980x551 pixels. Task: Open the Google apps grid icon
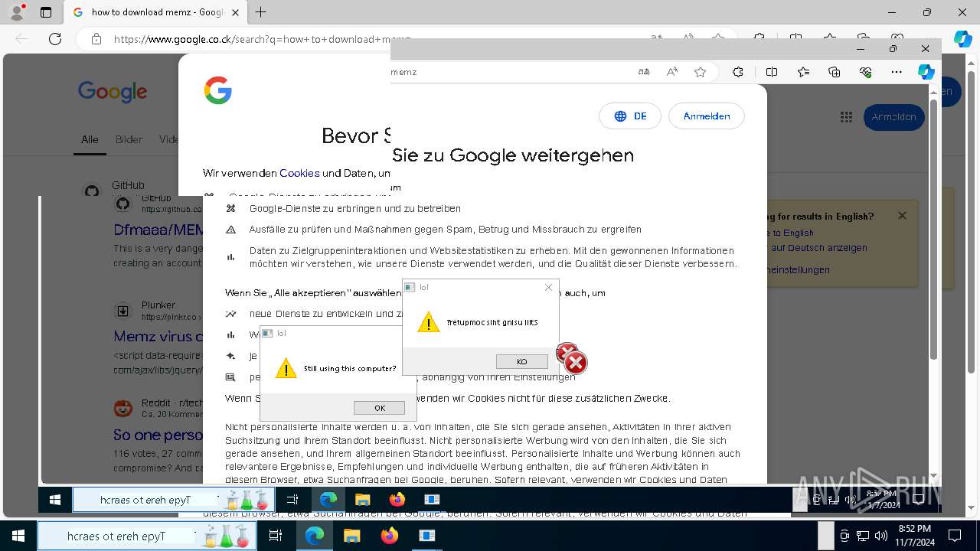click(846, 117)
